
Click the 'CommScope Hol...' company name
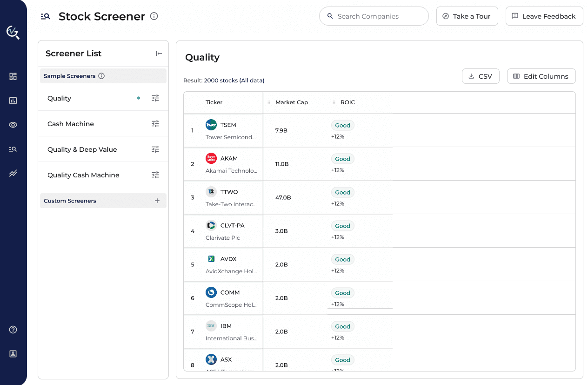(x=231, y=305)
